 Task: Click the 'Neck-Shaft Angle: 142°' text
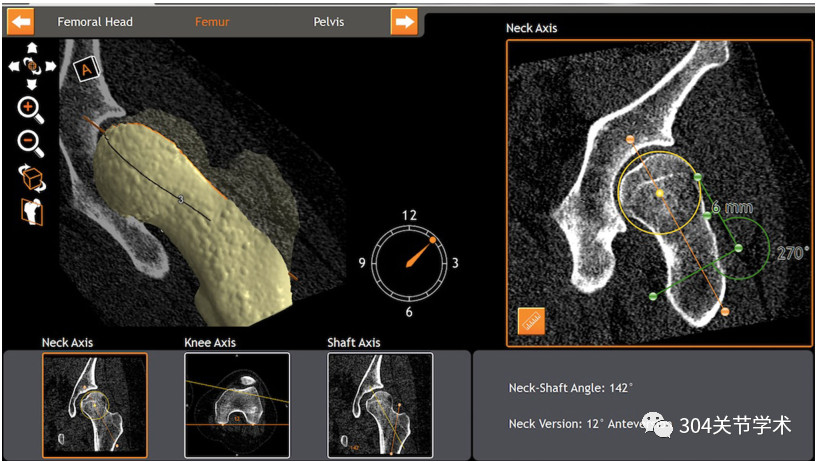[x=571, y=388]
